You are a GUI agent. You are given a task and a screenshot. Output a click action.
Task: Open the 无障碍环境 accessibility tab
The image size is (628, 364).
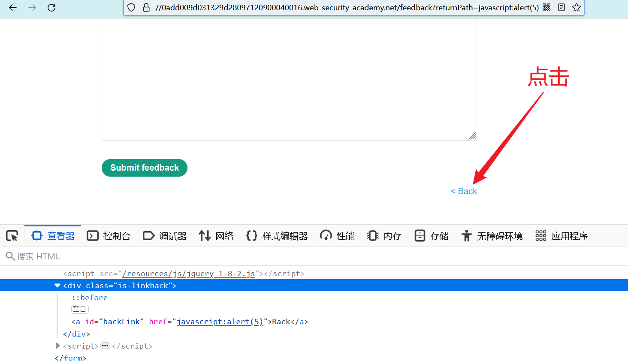[x=492, y=236]
